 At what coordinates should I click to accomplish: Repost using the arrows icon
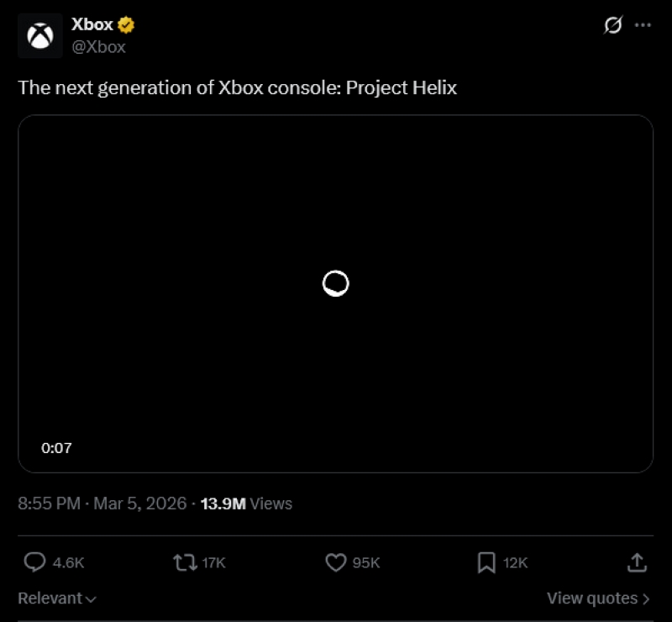pyautogui.click(x=184, y=562)
